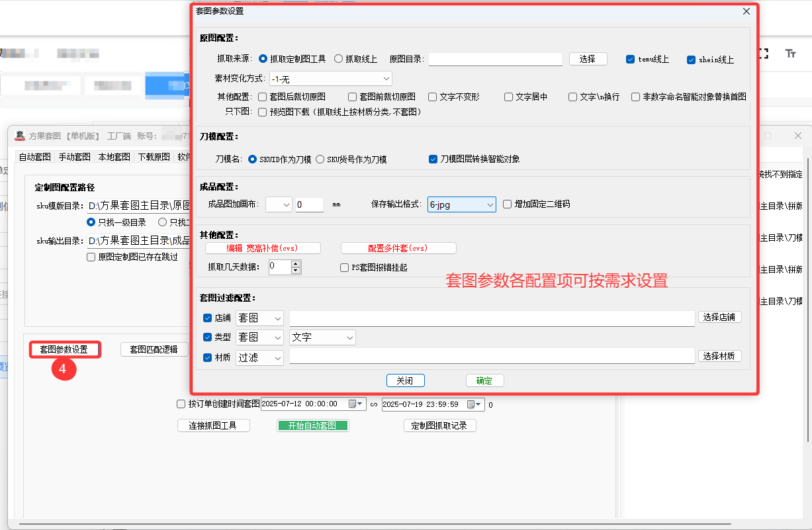Decrease 抓取几天数据 with the down arrow

coord(296,271)
